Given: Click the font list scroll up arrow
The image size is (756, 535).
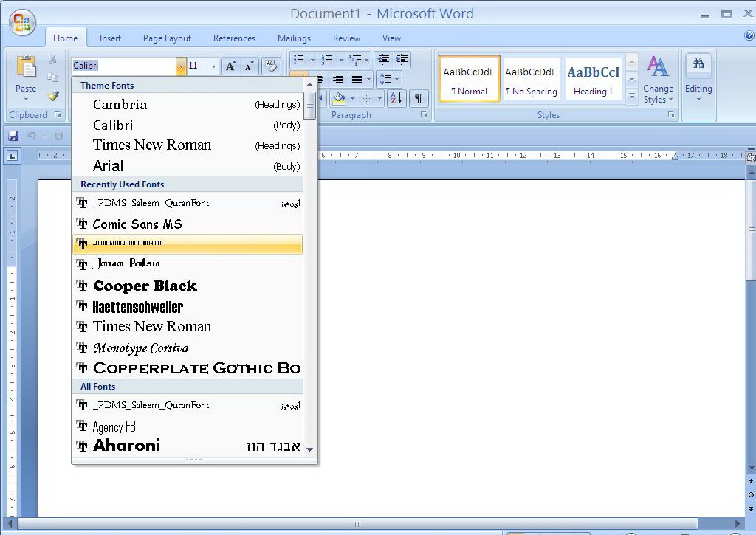Looking at the screenshot, I should click(310, 85).
